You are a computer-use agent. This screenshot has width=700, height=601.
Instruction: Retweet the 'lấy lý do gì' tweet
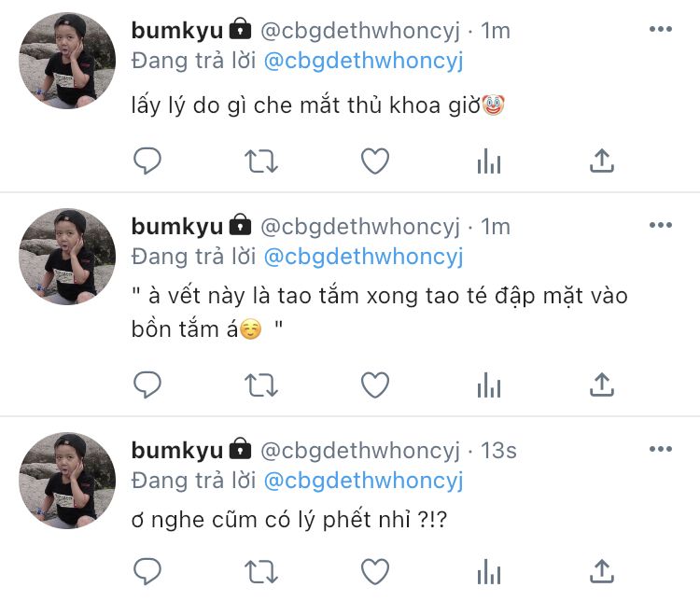(261, 161)
